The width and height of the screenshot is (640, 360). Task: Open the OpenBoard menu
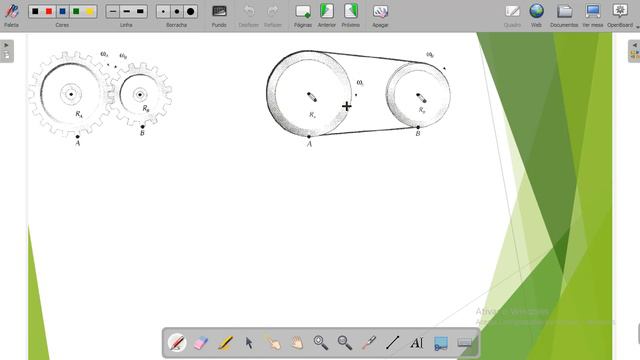620,15
